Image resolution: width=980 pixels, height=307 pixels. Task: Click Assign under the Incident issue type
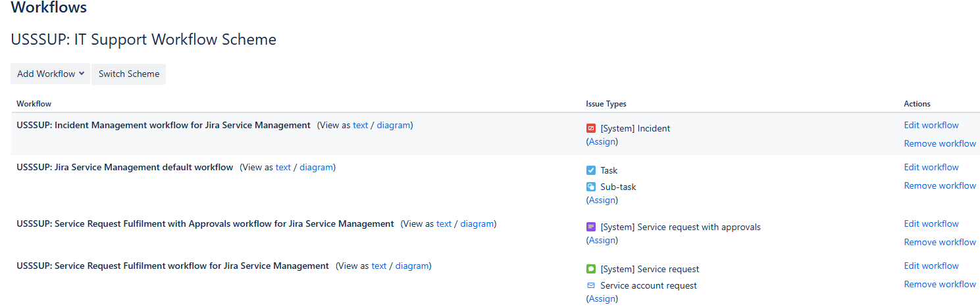(602, 141)
